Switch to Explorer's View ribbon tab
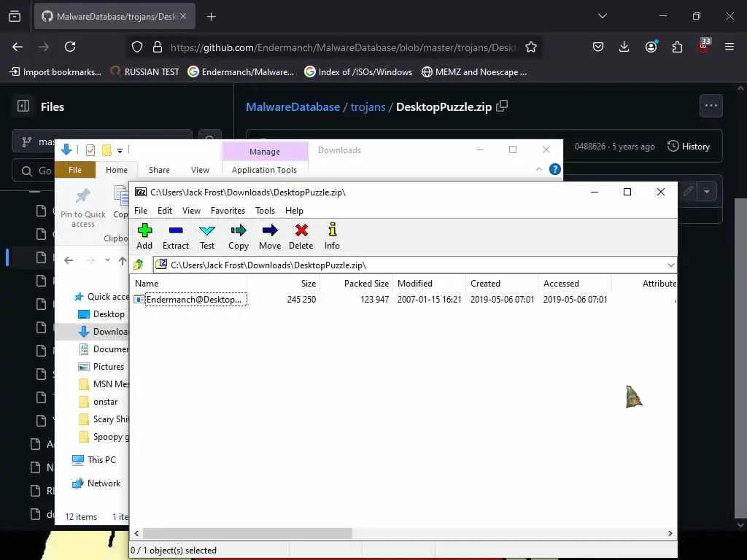The width and height of the screenshot is (747, 560). click(x=200, y=170)
